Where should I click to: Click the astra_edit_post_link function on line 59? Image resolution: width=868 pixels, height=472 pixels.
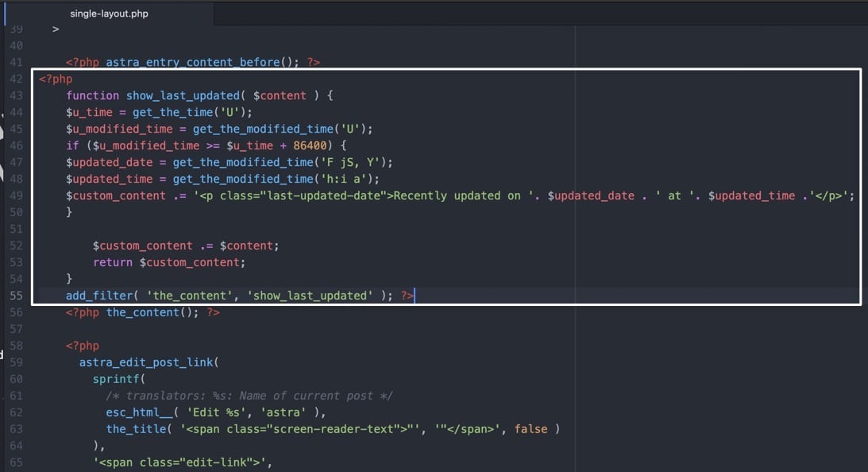143,362
